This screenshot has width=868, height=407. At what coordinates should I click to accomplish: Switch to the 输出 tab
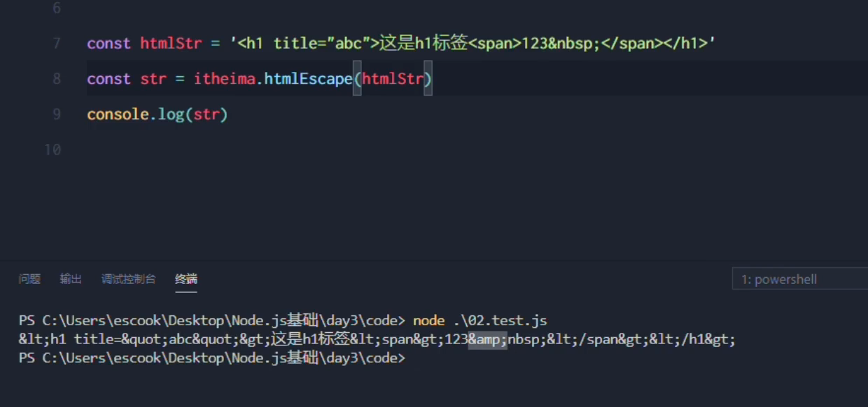(x=71, y=279)
